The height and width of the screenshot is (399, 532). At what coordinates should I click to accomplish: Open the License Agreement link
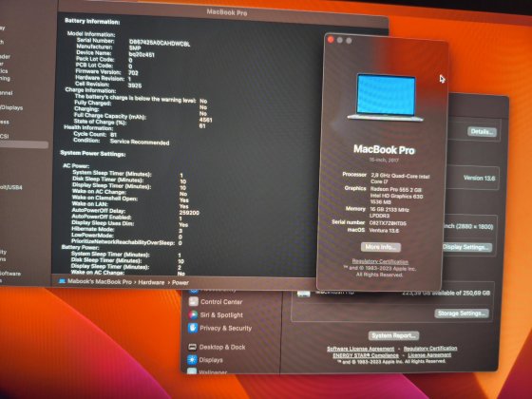(429, 355)
